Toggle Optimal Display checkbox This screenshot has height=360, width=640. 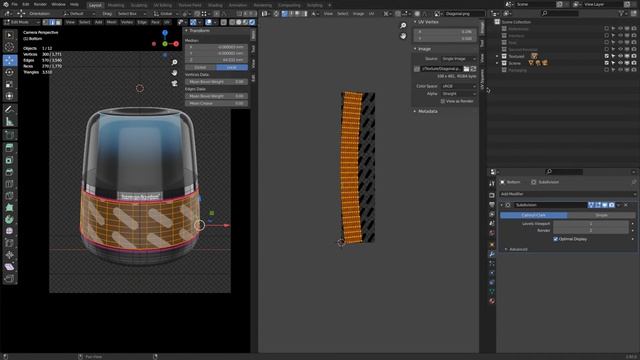click(555, 239)
